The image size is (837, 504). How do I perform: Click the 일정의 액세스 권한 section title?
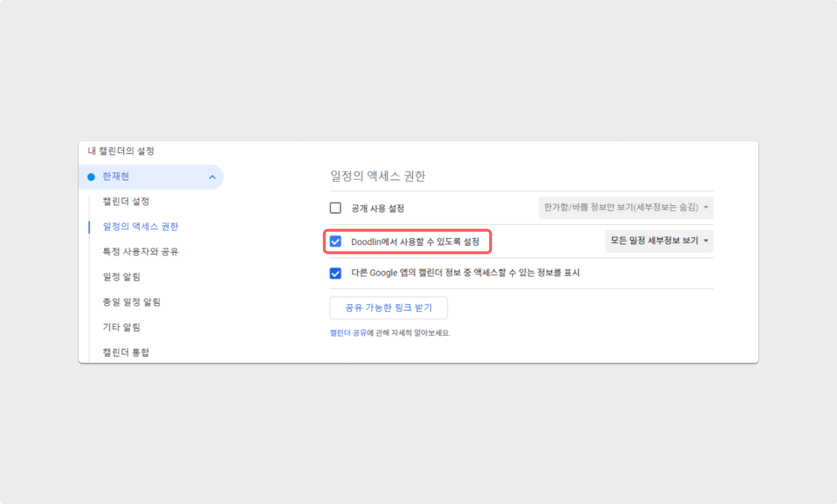coord(378,176)
